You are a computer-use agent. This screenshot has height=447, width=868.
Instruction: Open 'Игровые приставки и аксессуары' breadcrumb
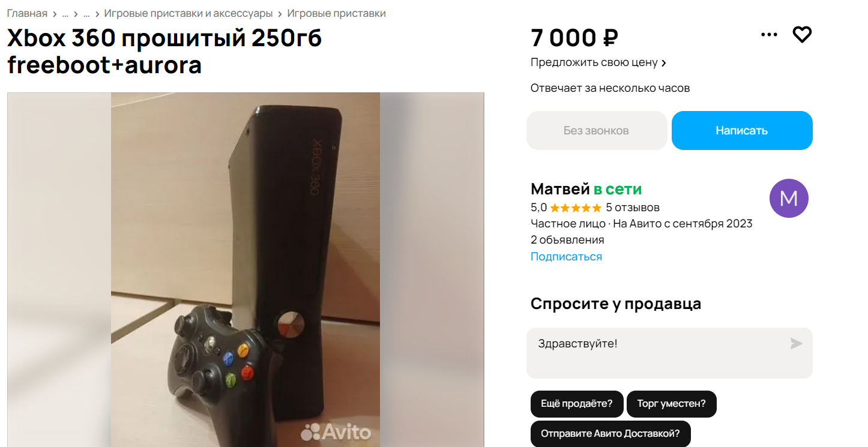[188, 13]
